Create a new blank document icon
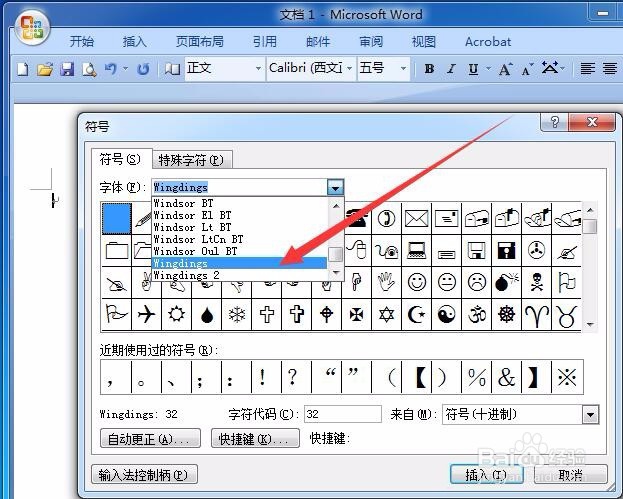The image size is (623, 499). (23, 70)
